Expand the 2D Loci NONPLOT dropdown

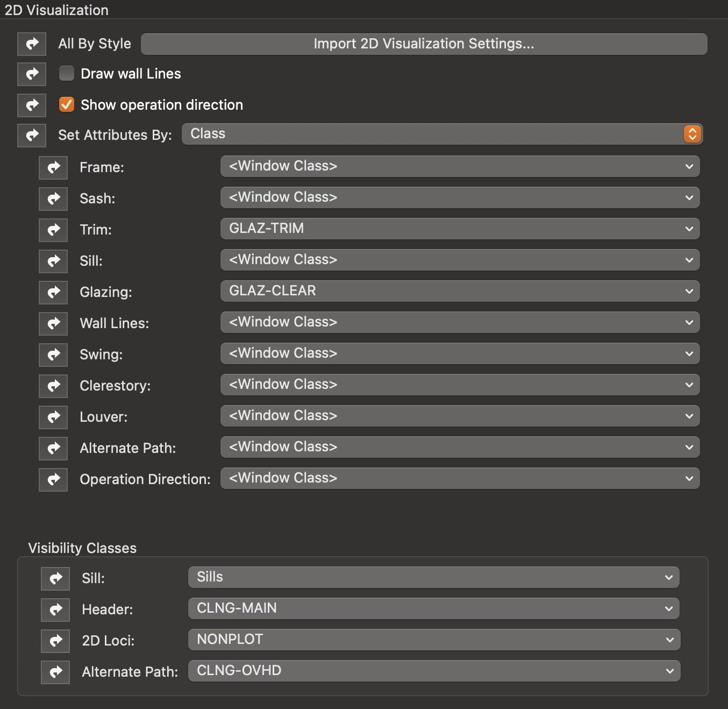point(433,640)
